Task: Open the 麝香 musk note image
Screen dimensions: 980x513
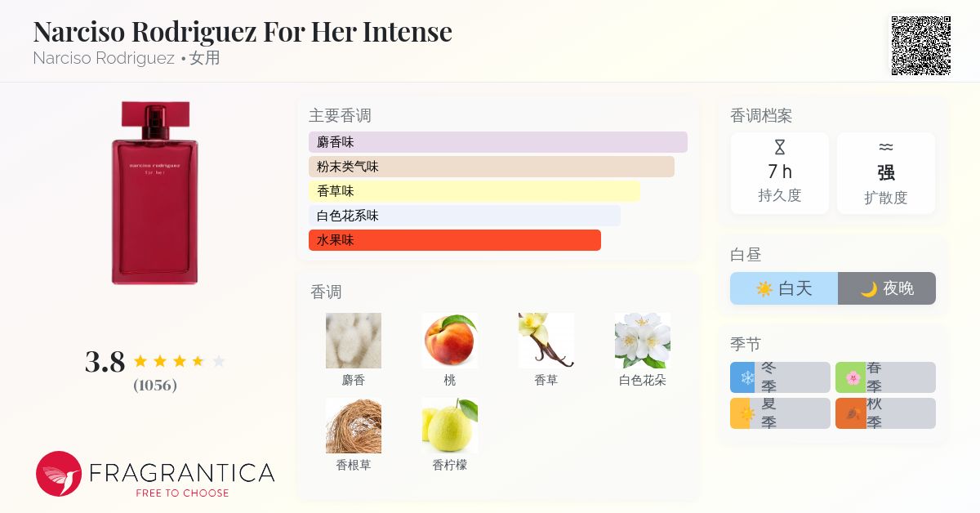Action: click(354, 341)
